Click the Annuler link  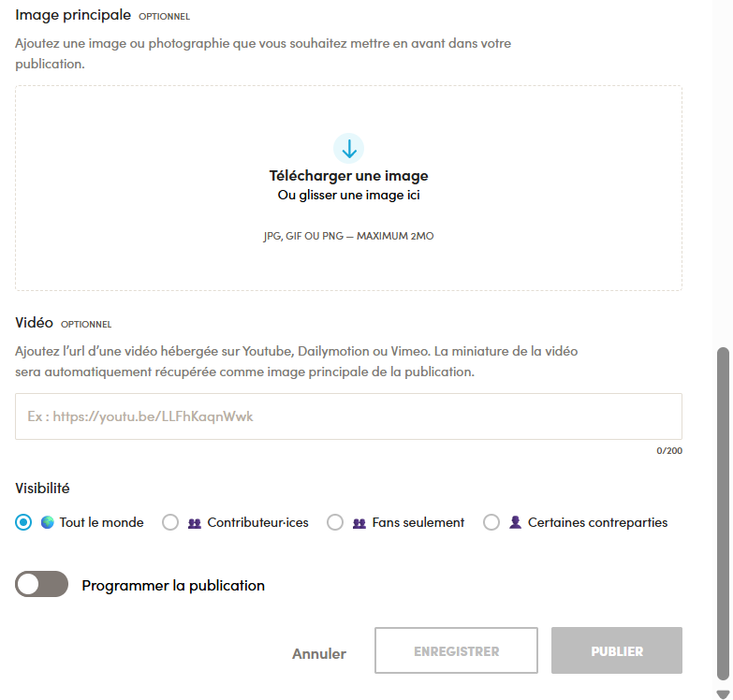click(x=319, y=654)
